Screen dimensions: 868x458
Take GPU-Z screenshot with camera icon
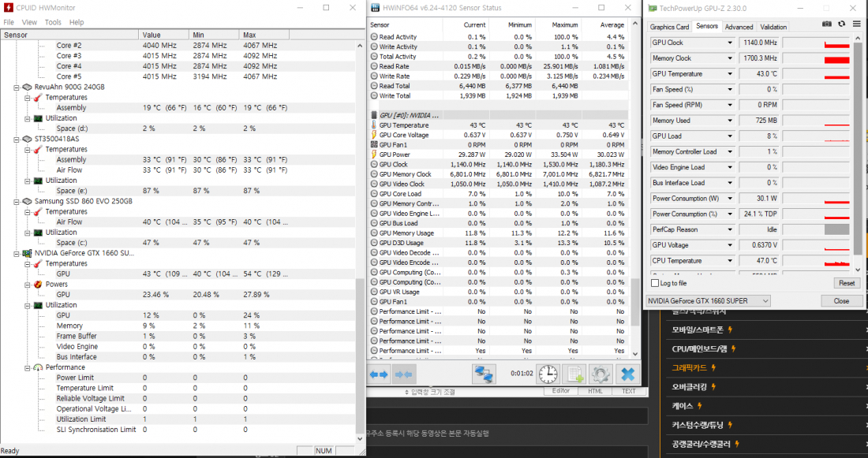[827, 24]
